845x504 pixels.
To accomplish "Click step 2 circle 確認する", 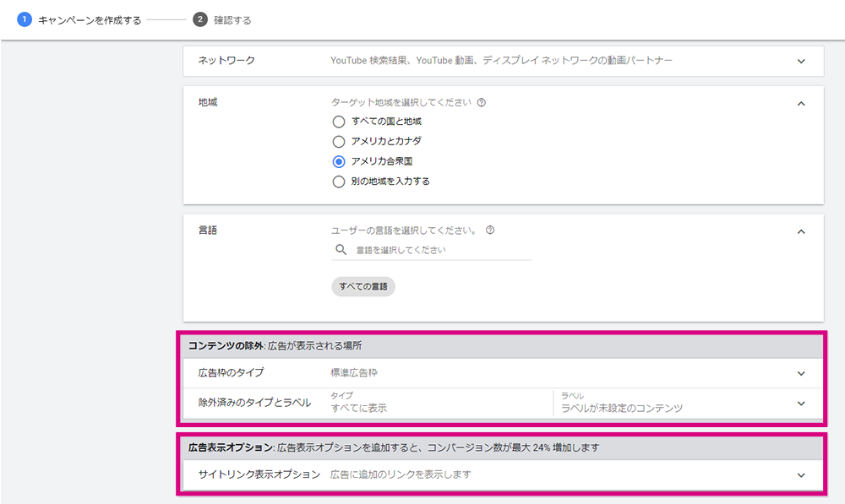I will (x=200, y=19).
